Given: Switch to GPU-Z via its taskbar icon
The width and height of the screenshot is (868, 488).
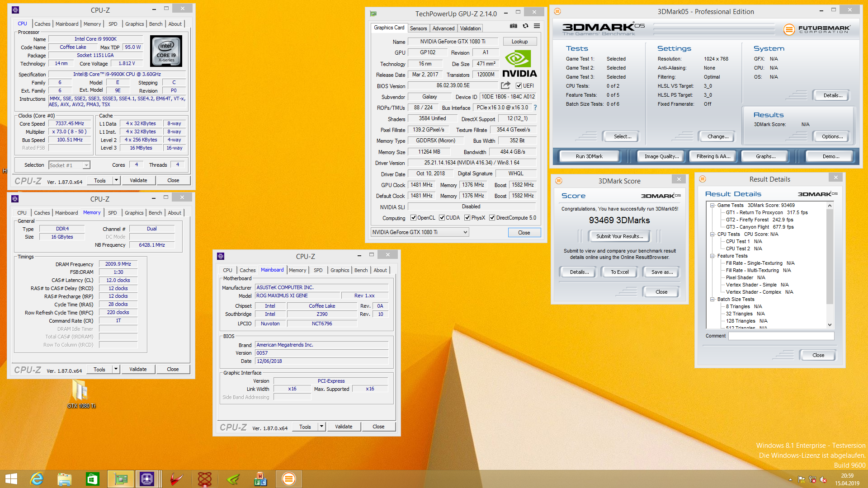Looking at the screenshot, I should tap(121, 479).
